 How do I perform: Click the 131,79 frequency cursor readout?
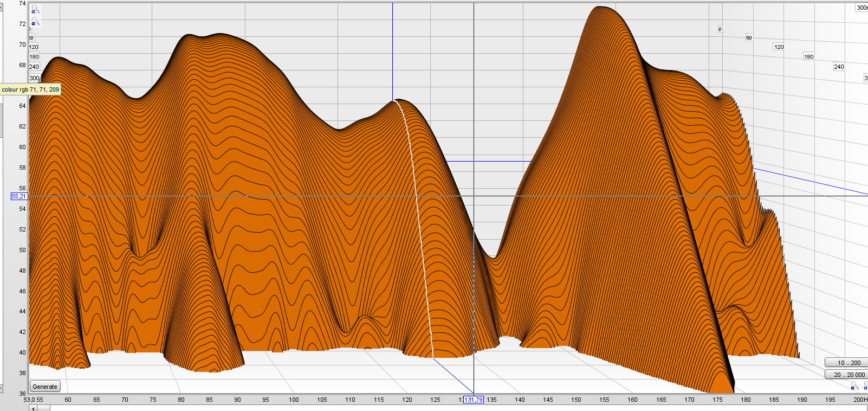(x=473, y=400)
